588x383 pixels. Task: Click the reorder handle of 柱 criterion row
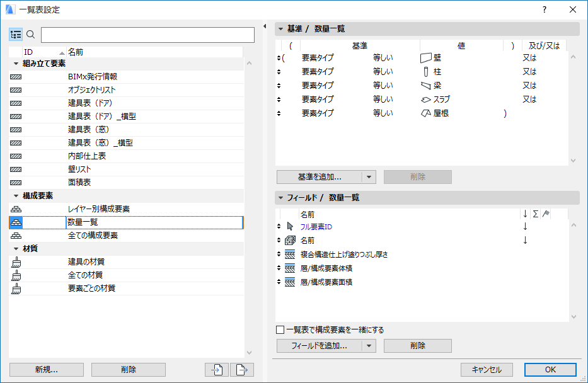(279, 72)
